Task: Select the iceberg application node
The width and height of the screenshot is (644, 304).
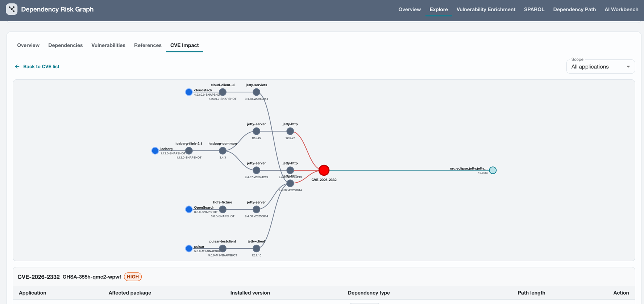Action: (155, 151)
